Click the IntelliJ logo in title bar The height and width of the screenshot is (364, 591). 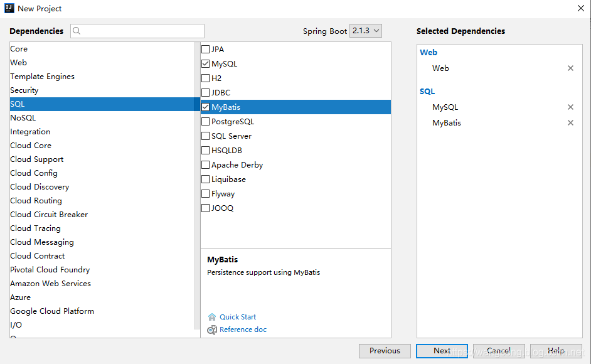[x=9, y=8]
